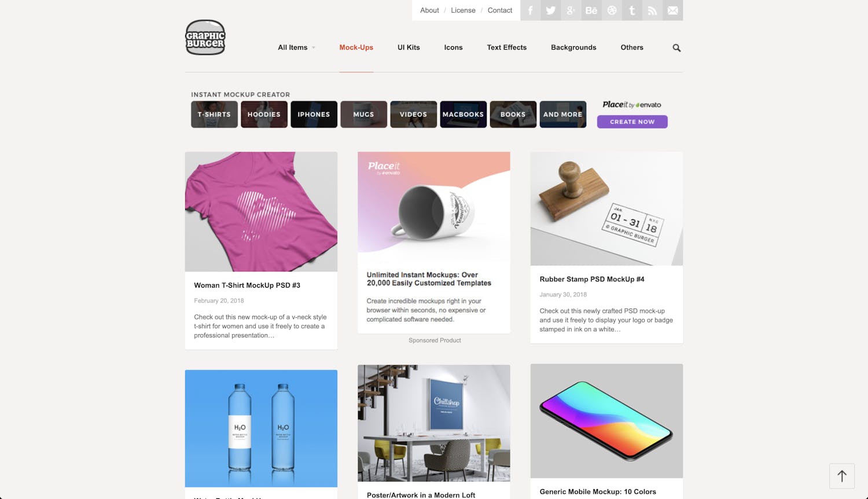
Task: Open the Google Plus icon
Action: 571,10
